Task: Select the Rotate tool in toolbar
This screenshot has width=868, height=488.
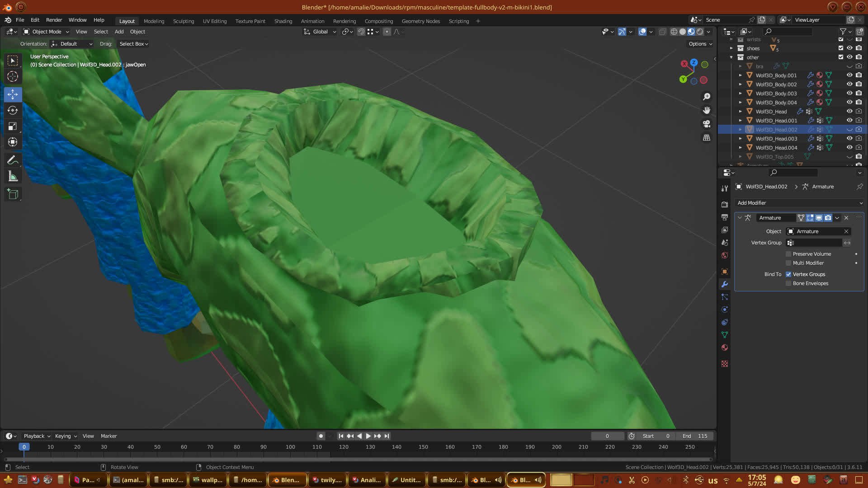Action: [13, 111]
